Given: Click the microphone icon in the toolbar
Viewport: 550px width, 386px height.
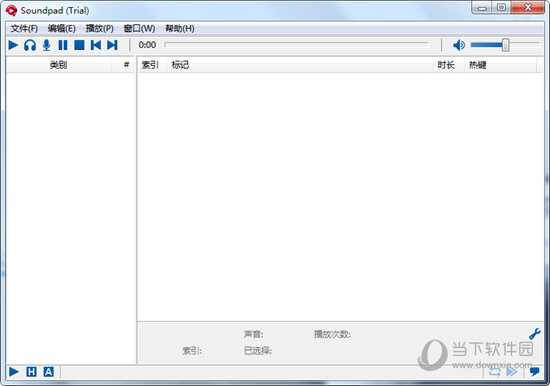Looking at the screenshot, I should click(46, 45).
